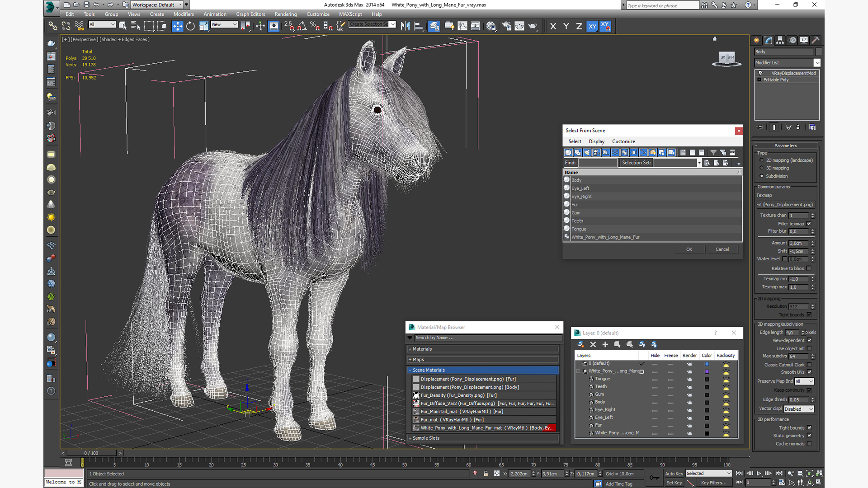Viewport: 868px width, 488px height.
Task: Toggle the Angle Snap icon
Action: point(302,26)
